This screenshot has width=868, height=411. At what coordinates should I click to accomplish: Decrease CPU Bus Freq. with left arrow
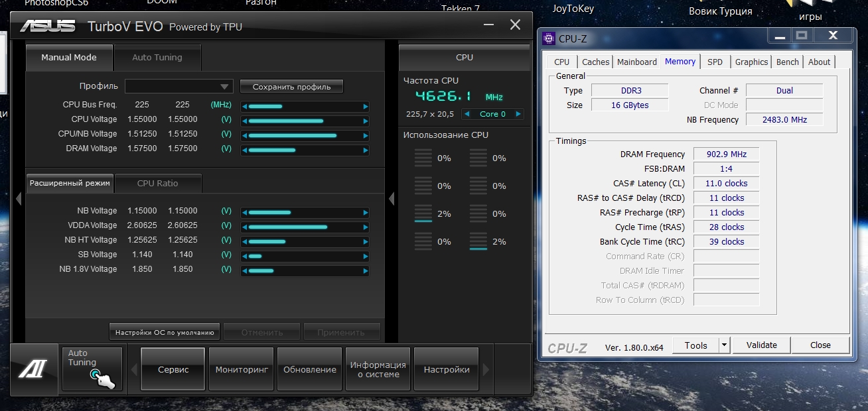click(244, 106)
